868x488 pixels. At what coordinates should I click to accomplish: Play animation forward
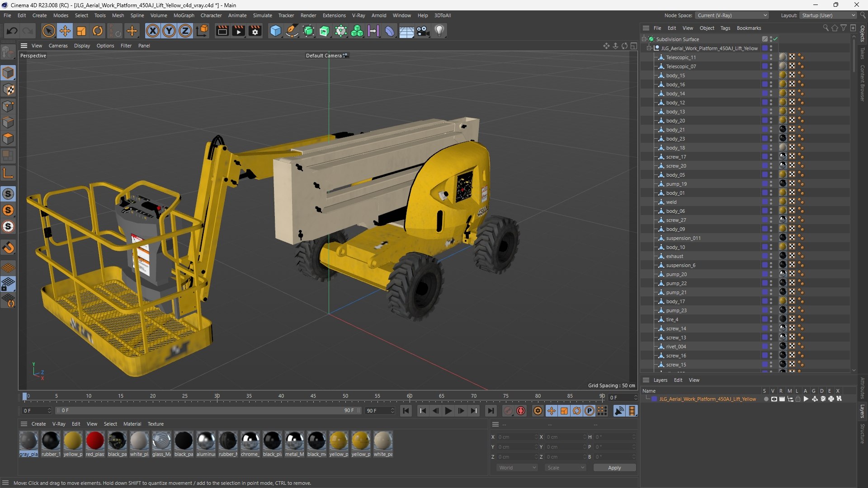tap(448, 411)
